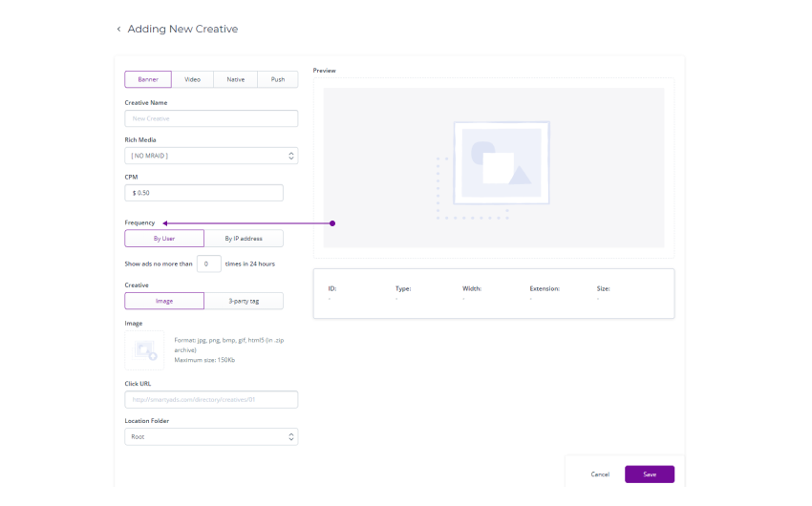Click the CPM value field
The width and height of the screenshot is (812, 506).
click(203, 193)
